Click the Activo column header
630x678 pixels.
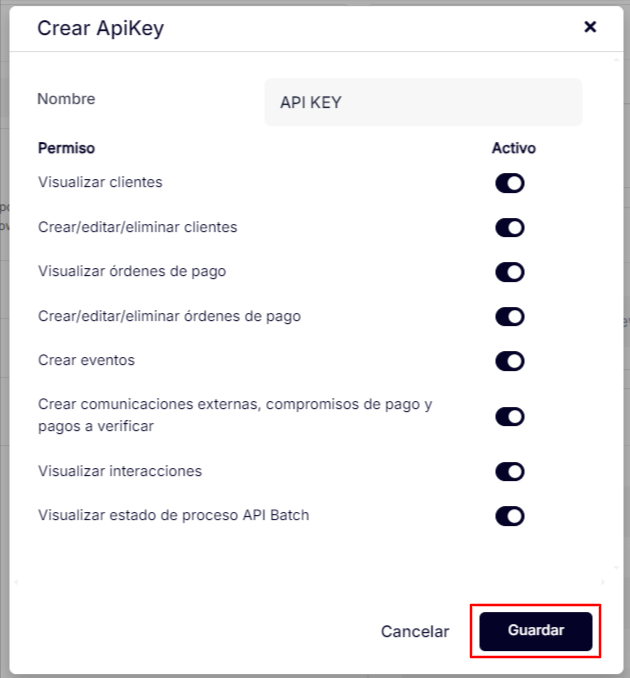514,148
